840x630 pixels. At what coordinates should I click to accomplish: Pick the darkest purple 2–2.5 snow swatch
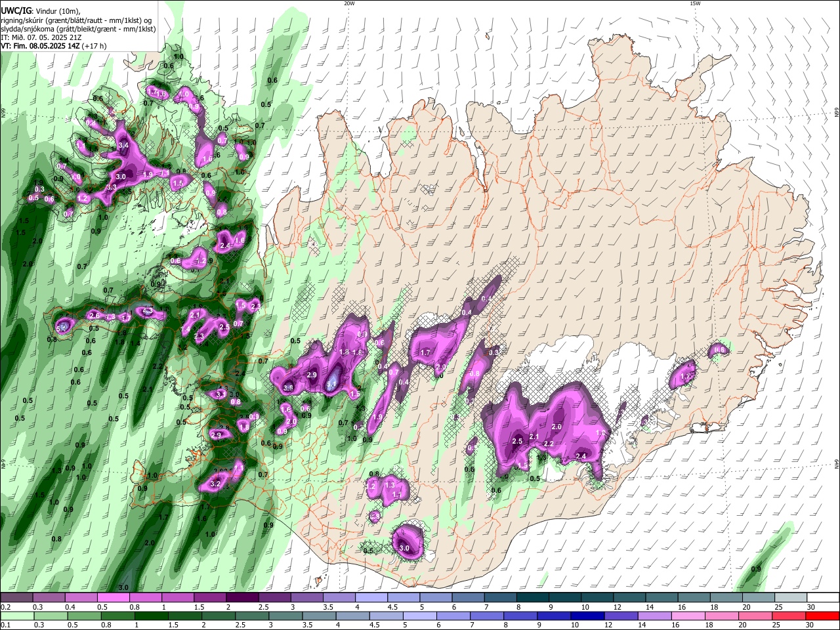pos(241,597)
